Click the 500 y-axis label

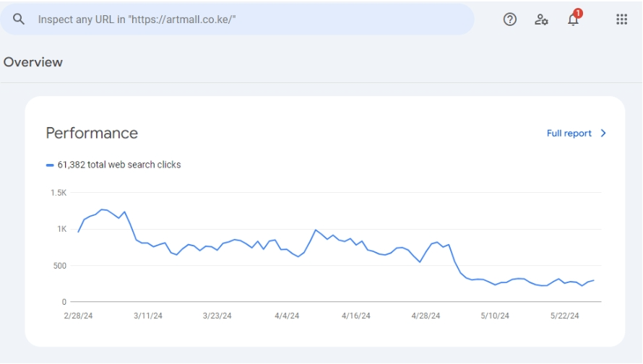click(x=60, y=266)
